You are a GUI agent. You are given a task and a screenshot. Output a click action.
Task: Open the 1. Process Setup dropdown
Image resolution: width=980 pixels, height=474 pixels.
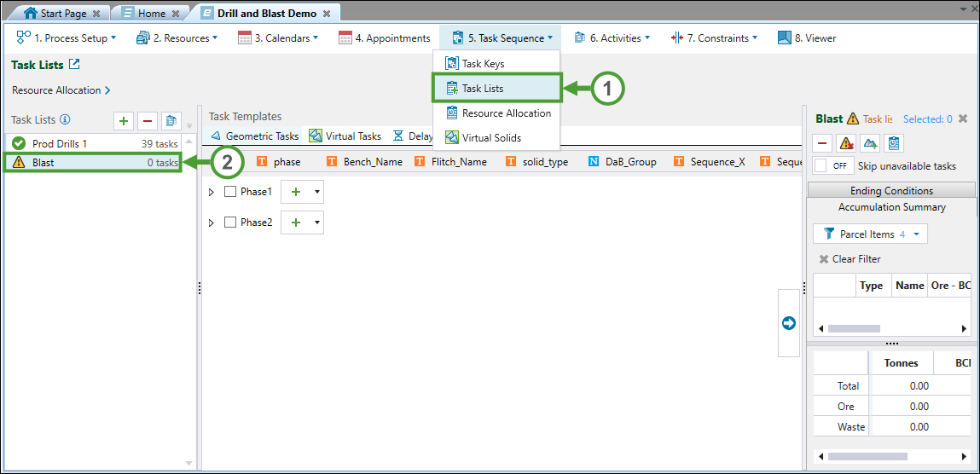(x=113, y=38)
